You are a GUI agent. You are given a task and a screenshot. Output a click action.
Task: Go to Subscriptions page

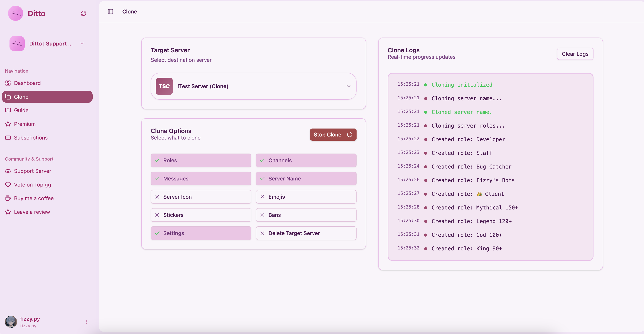(31, 138)
